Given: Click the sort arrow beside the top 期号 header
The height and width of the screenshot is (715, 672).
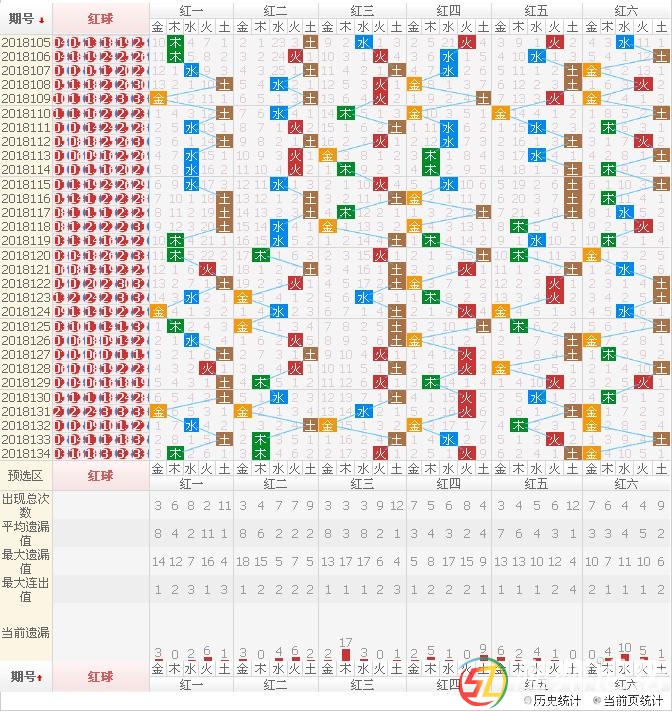Looking at the screenshot, I should point(41,19).
